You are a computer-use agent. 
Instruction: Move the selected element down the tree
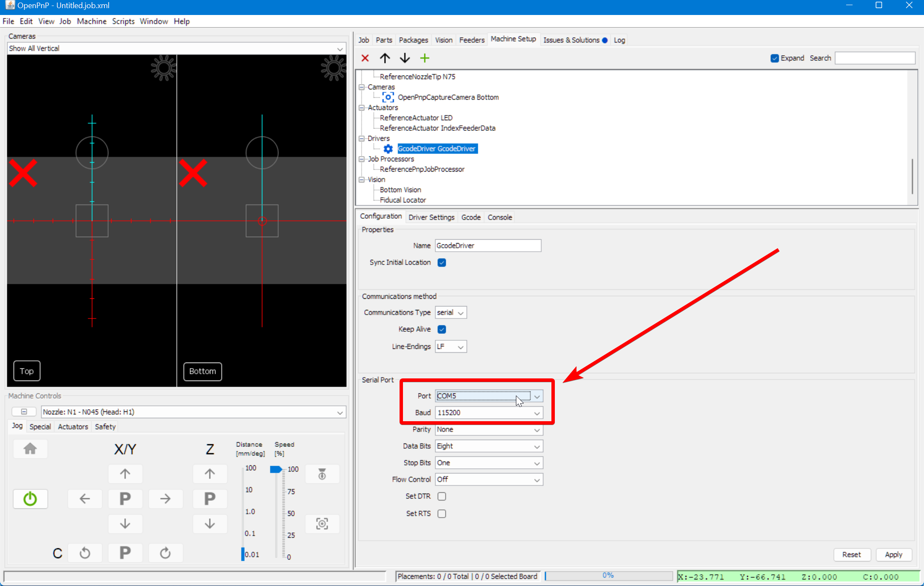pos(404,58)
